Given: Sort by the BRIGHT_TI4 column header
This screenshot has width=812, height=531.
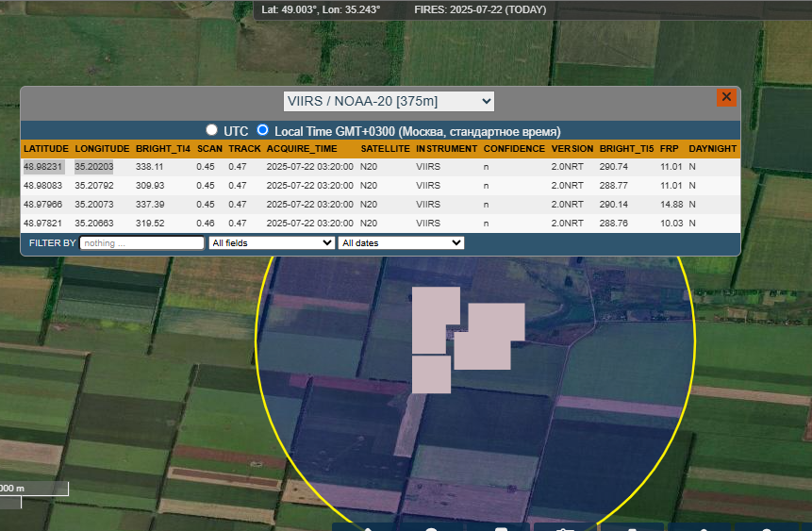Looking at the screenshot, I should pyautogui.click(x=163, y=149).
